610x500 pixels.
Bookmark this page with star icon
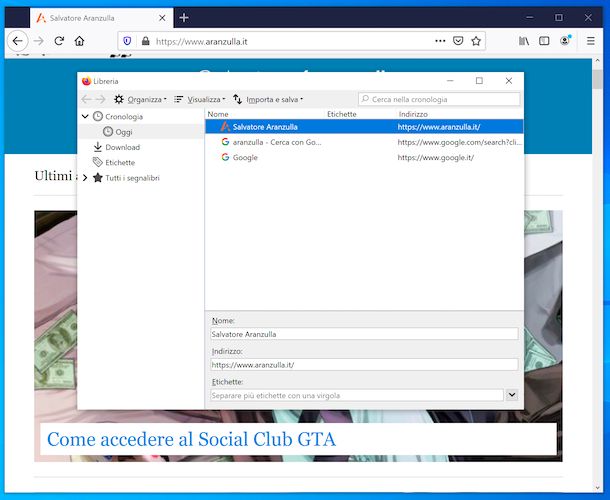pyautogui.click(x=476, y=41)
